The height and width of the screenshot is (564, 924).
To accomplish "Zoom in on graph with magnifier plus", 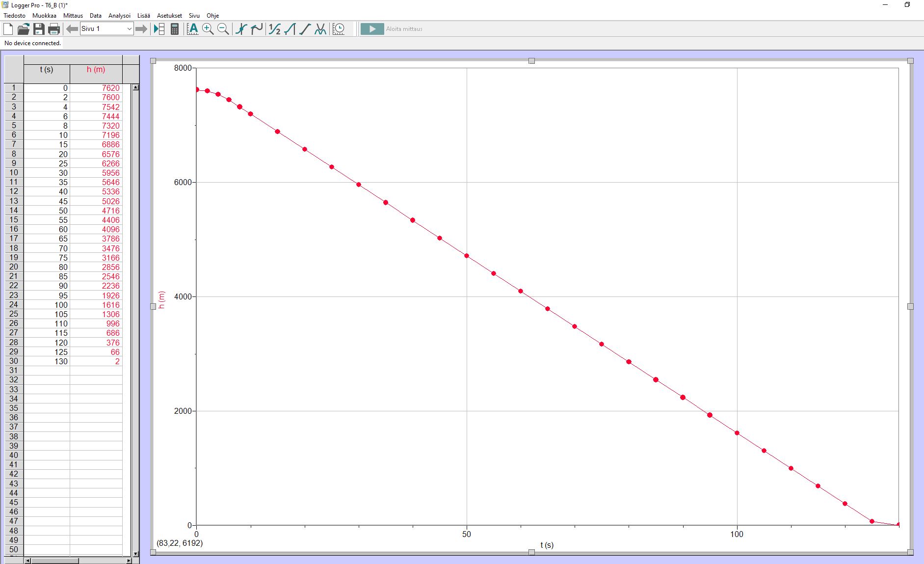I will pos(208,29).
